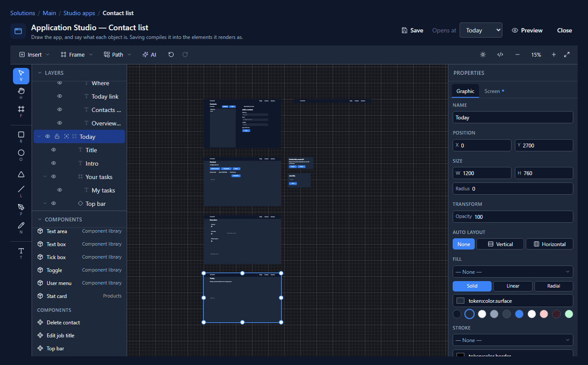
Task: Click the Opacity input field
Action: click(513, 217)
